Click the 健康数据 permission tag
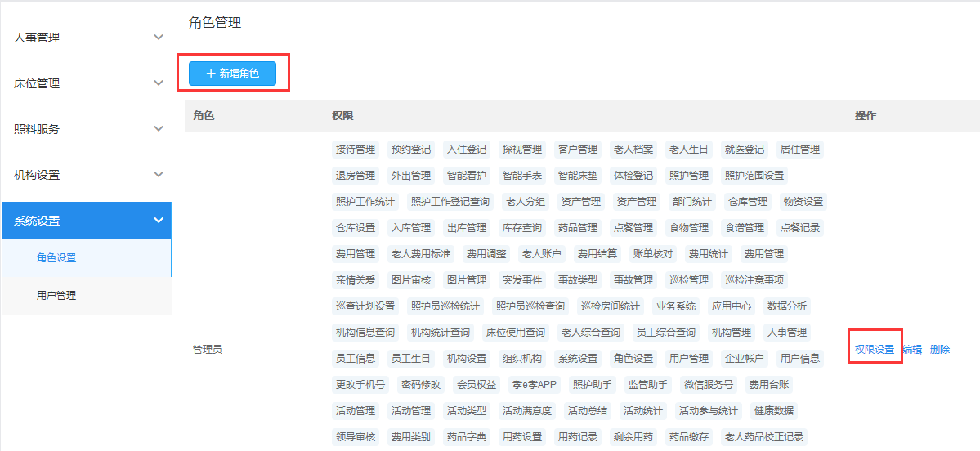Screen dimensions: 980x451 (774, 411)
